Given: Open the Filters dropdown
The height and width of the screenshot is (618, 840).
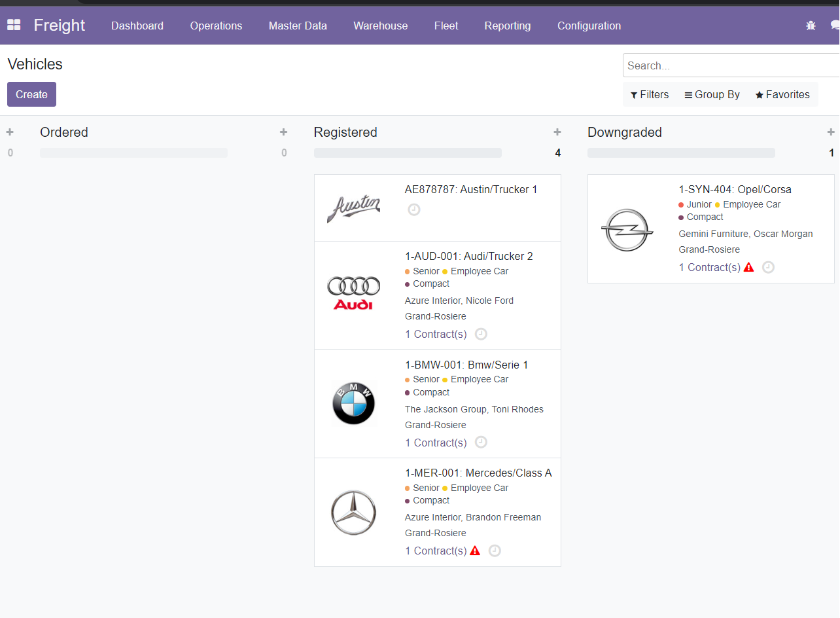Looking at the screenshot, I should point(650,95).
